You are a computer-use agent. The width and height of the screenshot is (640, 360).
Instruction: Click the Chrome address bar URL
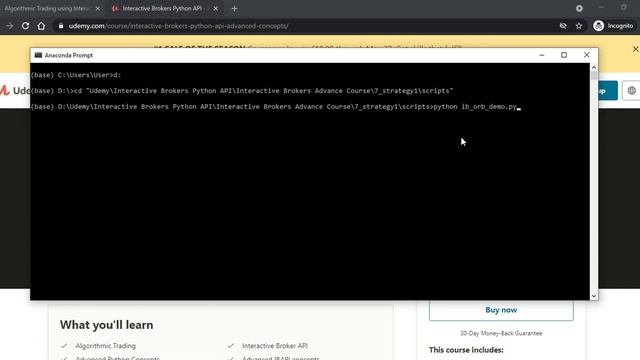pyautogui.click(x=178, y=26)
